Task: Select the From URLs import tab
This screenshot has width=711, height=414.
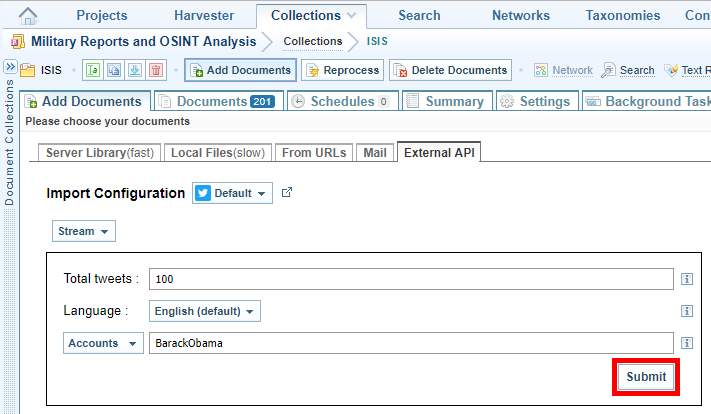Action: click(313, 152)
